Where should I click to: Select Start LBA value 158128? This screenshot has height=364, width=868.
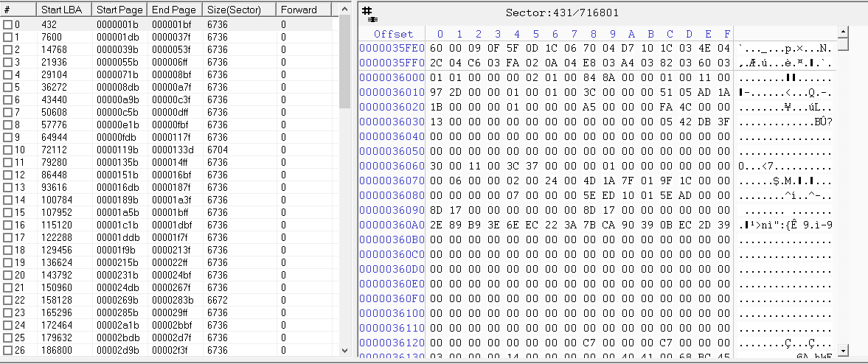tap(55, 300)
